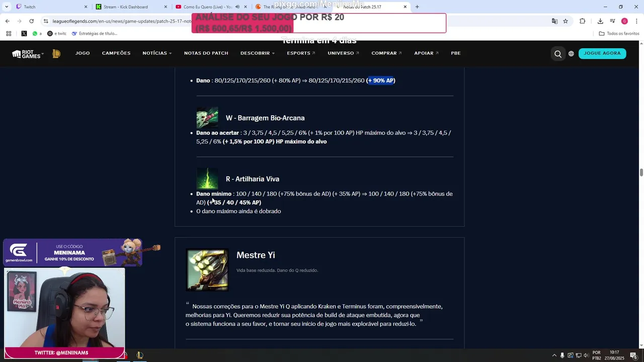Open the Riot Games logo menu
Screen dimensions: 644x362
click(28, 54)
